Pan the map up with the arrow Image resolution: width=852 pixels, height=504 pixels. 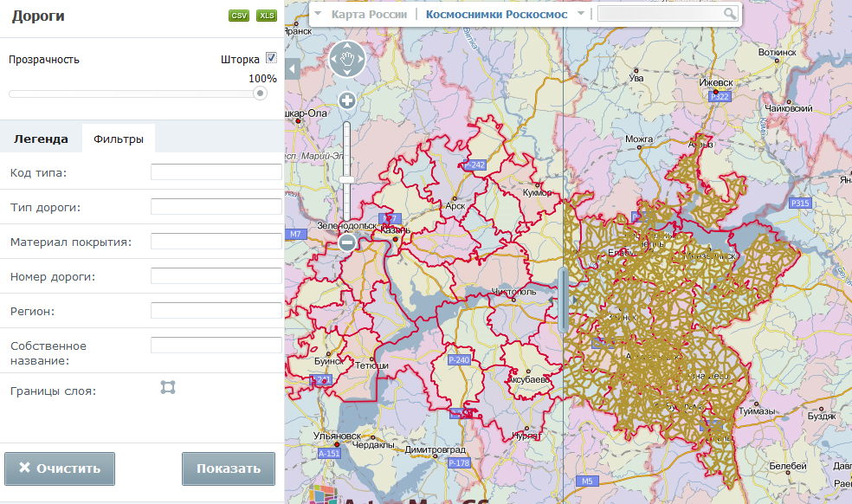(x=347, y=46)
